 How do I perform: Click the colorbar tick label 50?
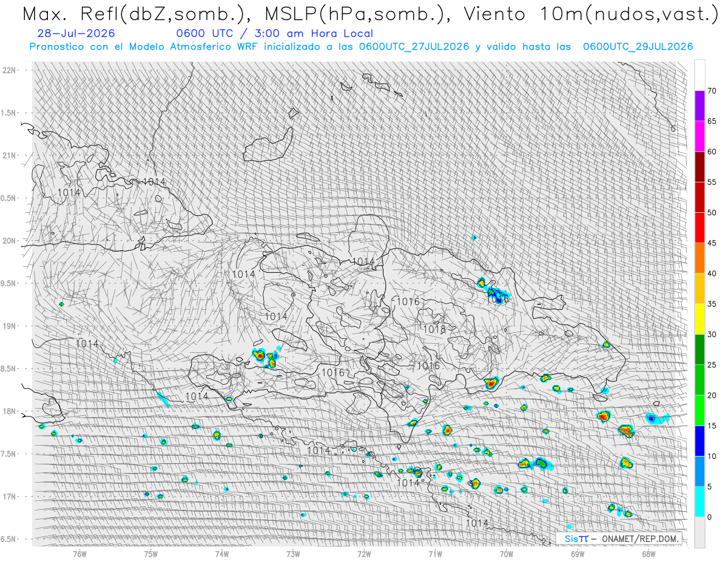tap(712, 213)
